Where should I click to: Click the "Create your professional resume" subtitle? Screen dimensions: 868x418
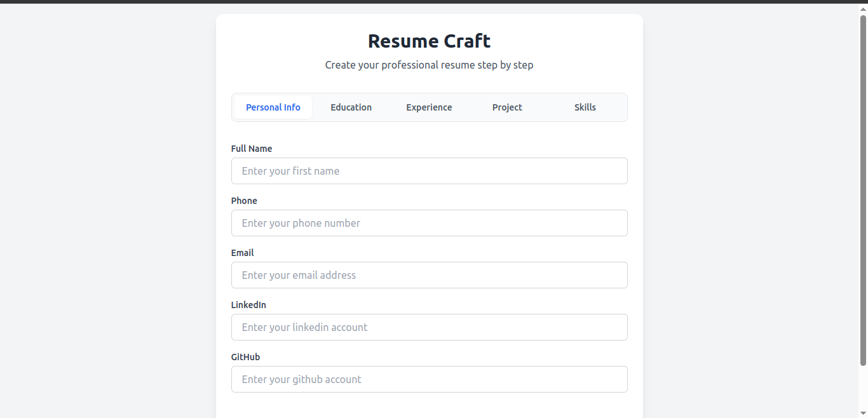429,65
